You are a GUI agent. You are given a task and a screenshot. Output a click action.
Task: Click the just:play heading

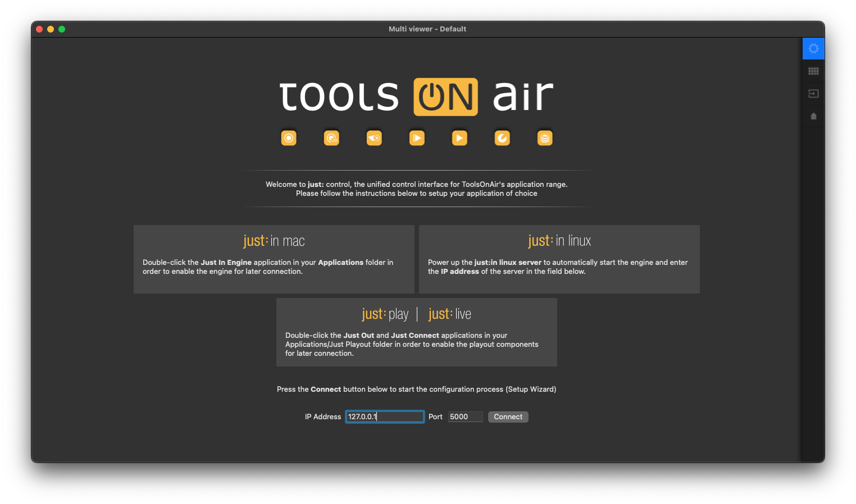coord(385,314)
